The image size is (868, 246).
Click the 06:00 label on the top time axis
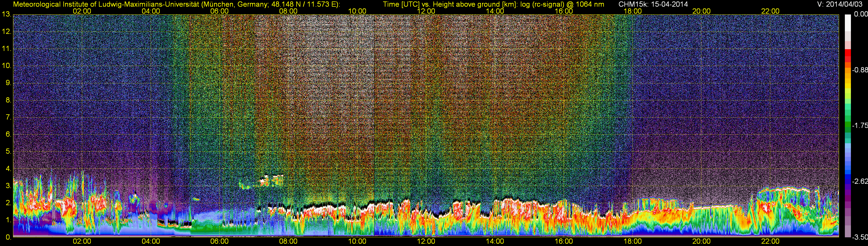click(x=219, y=11)
